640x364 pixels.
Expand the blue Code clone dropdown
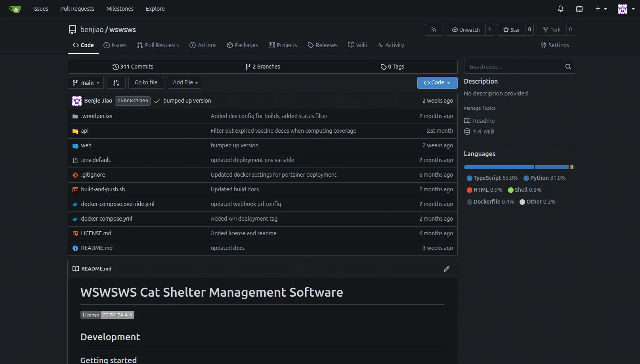437,83
